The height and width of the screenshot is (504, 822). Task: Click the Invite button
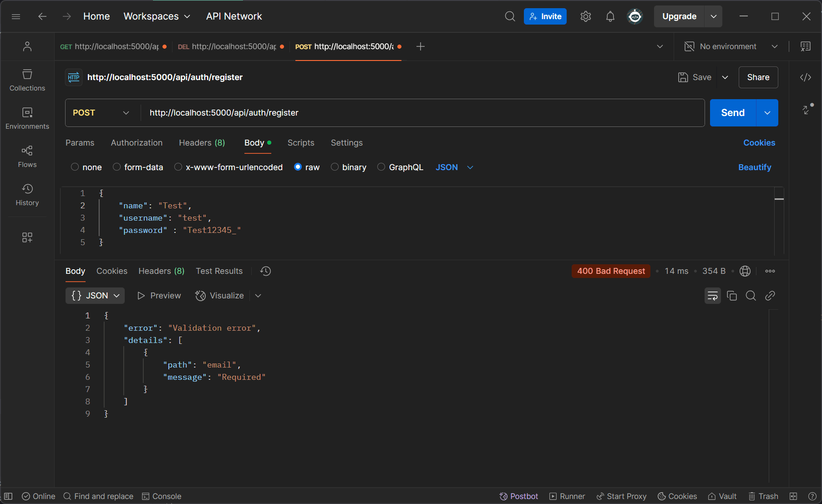pyautogui.click(x=545, y=16)
